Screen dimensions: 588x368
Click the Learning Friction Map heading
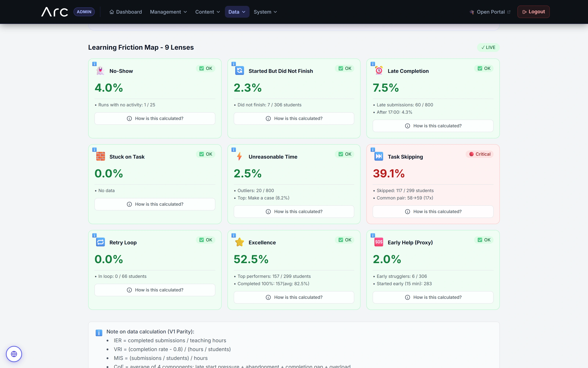click(141, 47)
